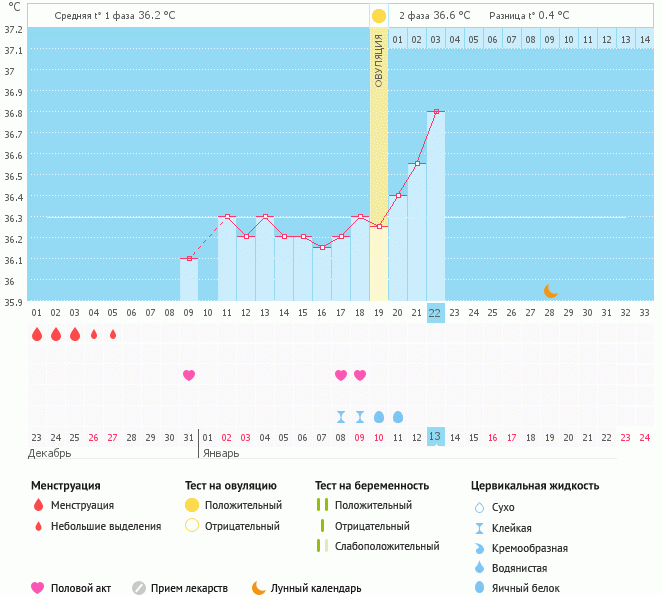Viewport: 663px width, 595px height.
Task: Select the pink heart on cycle day 18
Action: click(360, 375)
